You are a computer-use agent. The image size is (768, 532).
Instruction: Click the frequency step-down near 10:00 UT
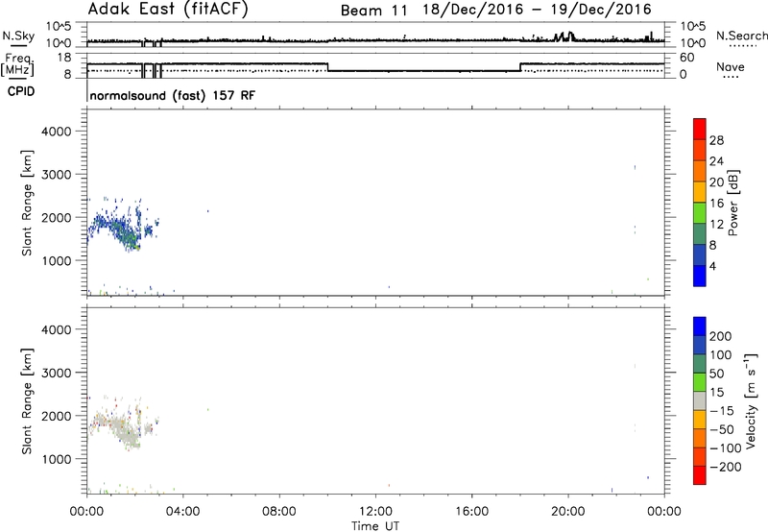tap(327, 67)
